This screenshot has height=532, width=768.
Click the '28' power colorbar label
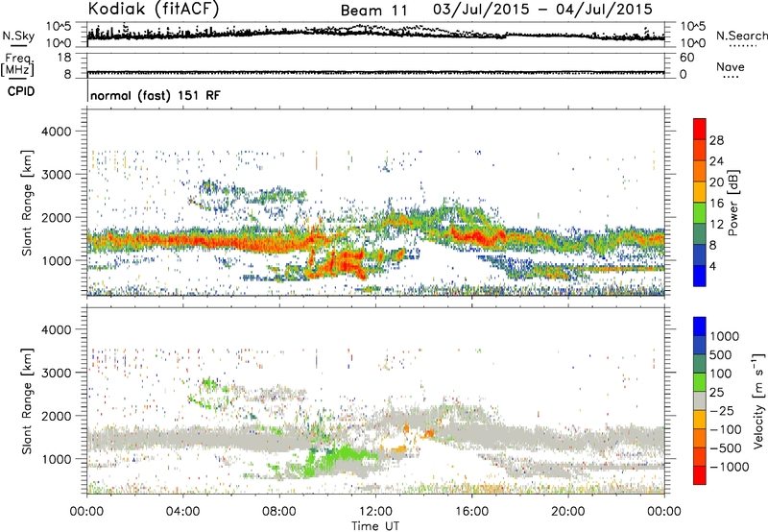(x=716, y=140)
